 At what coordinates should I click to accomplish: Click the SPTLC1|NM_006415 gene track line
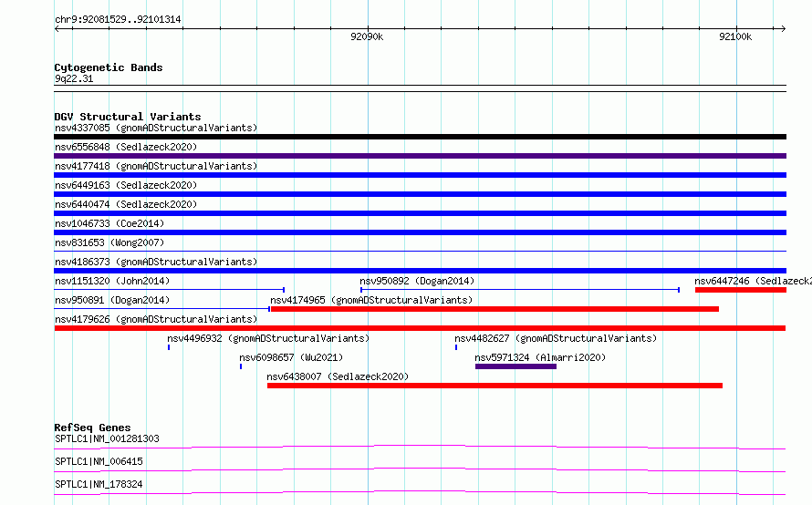(x=420, y=469)
